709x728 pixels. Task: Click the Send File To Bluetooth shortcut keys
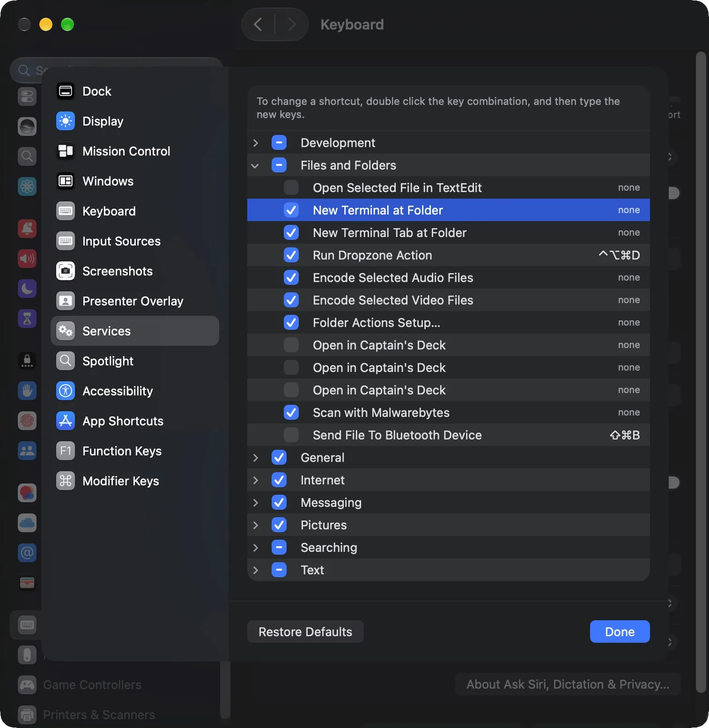pyautogui.click(x=625, y=435)
